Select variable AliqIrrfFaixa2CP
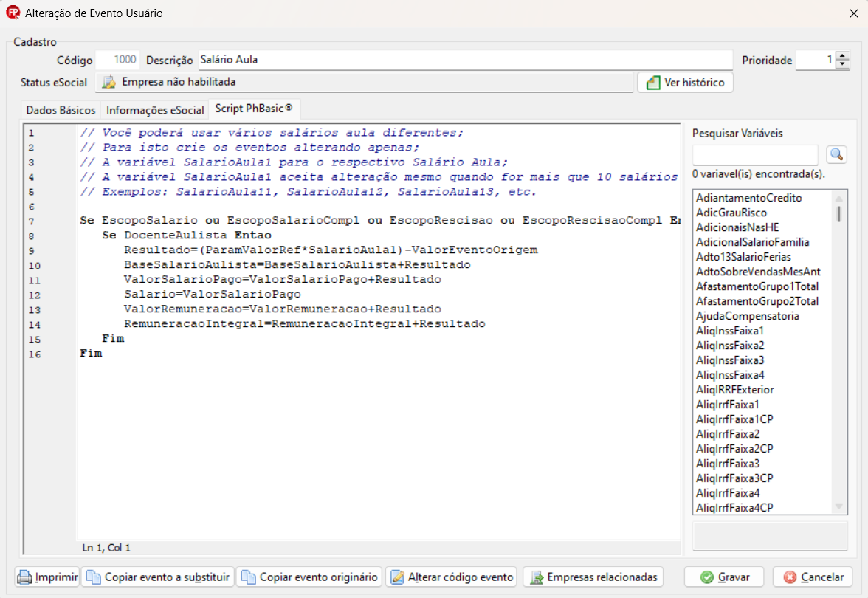Image resolution: width=868 pixels, height=598 pixels. point(734,449)
